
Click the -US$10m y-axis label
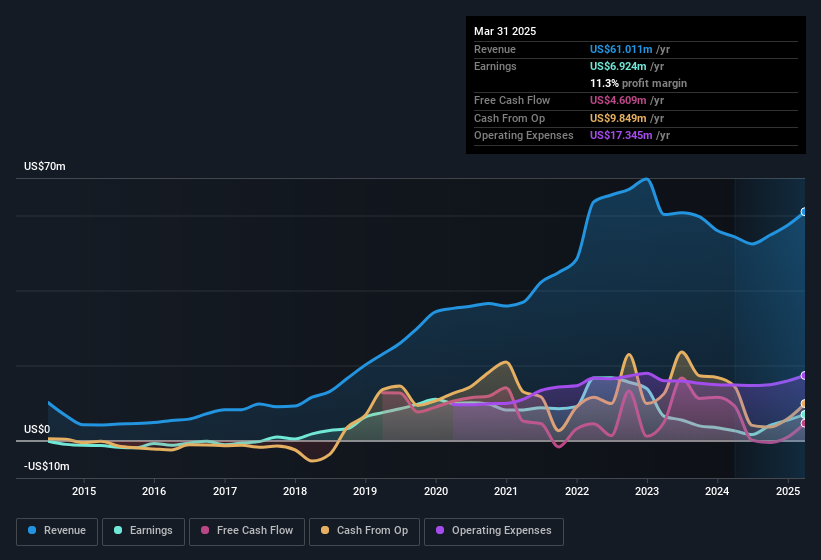(x=47, y=466)
